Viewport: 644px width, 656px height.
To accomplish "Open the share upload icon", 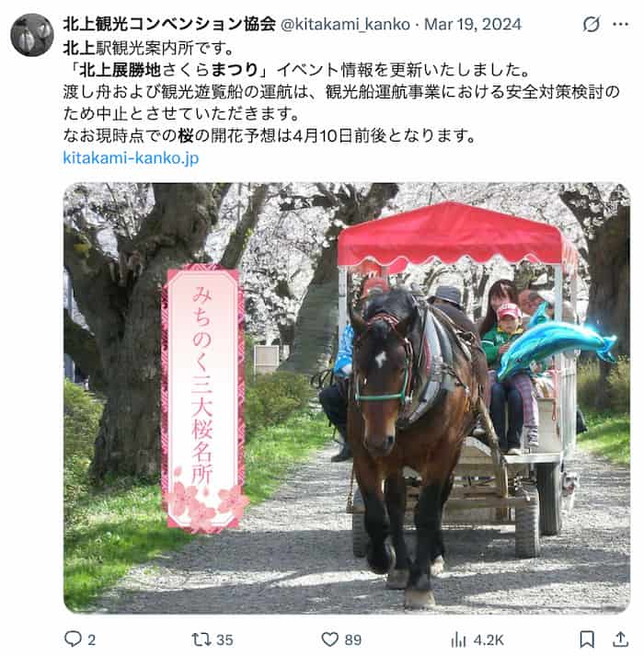I will click(x=621, y=639).
